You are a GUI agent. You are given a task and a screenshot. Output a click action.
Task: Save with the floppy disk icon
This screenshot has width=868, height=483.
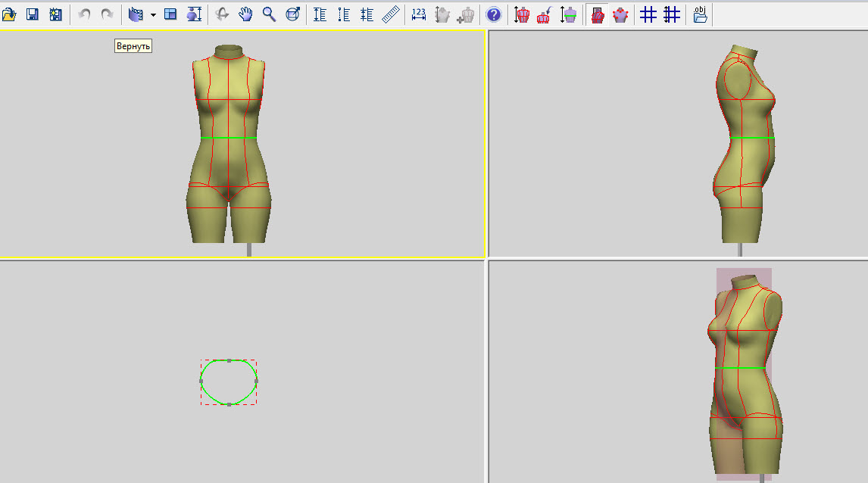[x=33, y=14]
